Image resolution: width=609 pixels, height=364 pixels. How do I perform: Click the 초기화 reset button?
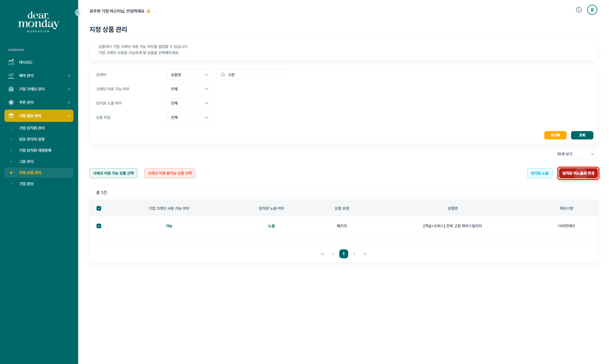point(555,135)
